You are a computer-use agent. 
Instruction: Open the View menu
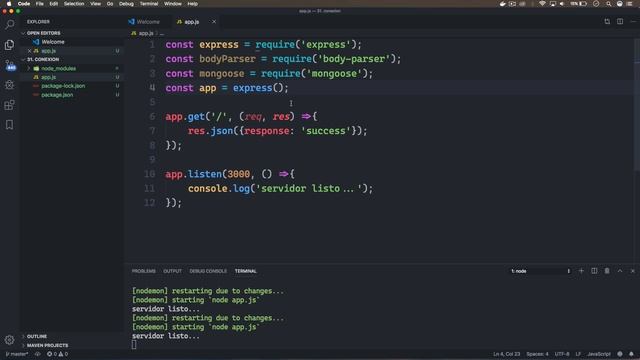coord(96,4)
